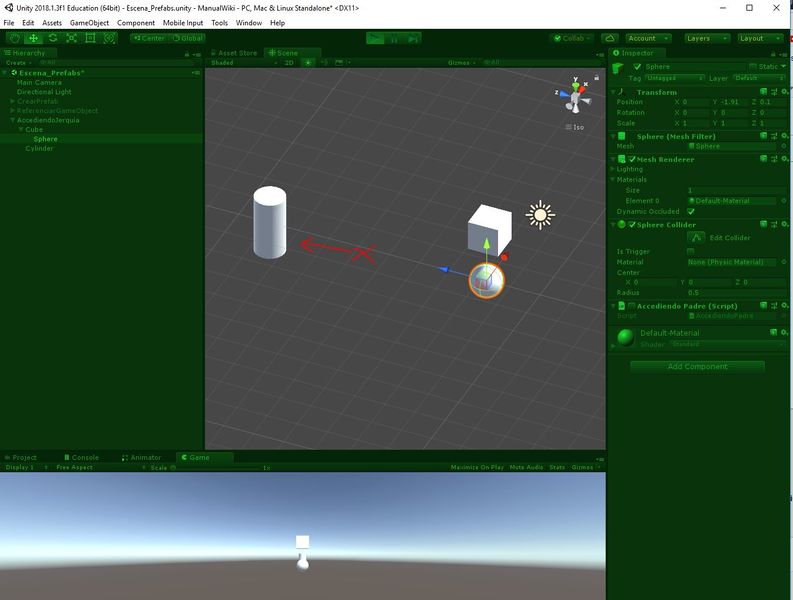Open the Shaded draw mode dropdown
This screenshot has width=793, height=600.
point(244,63)
